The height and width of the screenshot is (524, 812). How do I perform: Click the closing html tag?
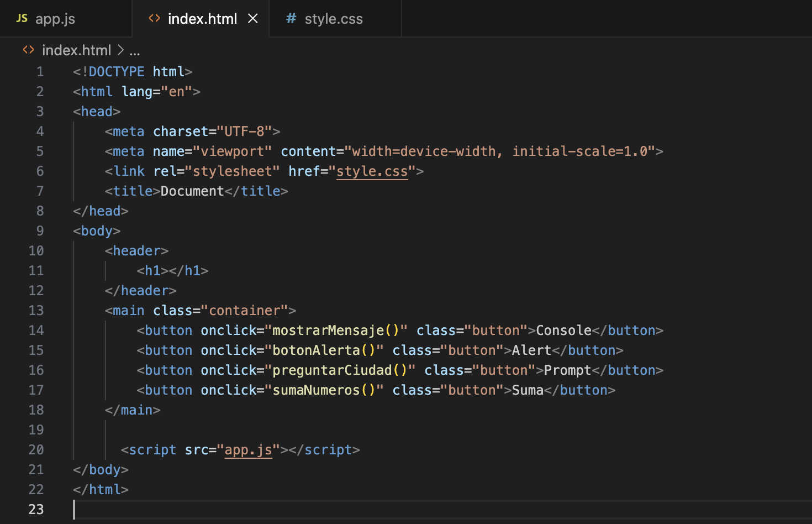click(x=101, y=490)
